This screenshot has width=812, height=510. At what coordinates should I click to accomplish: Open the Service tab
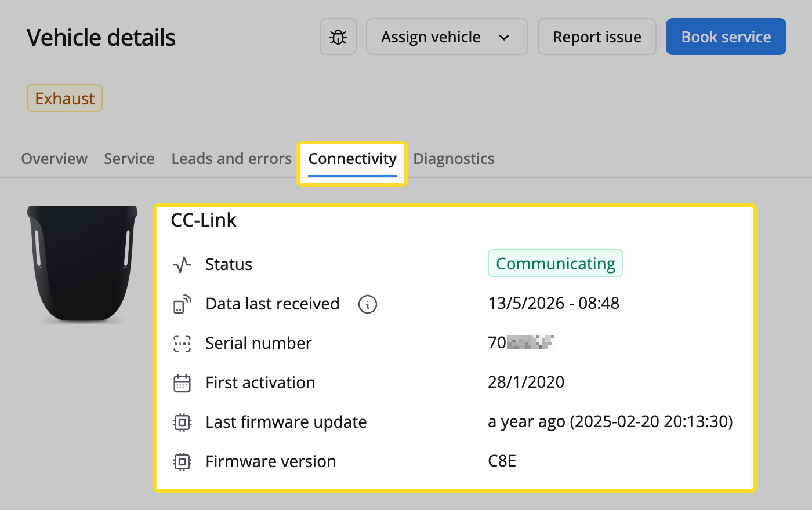tap(129, 159)
